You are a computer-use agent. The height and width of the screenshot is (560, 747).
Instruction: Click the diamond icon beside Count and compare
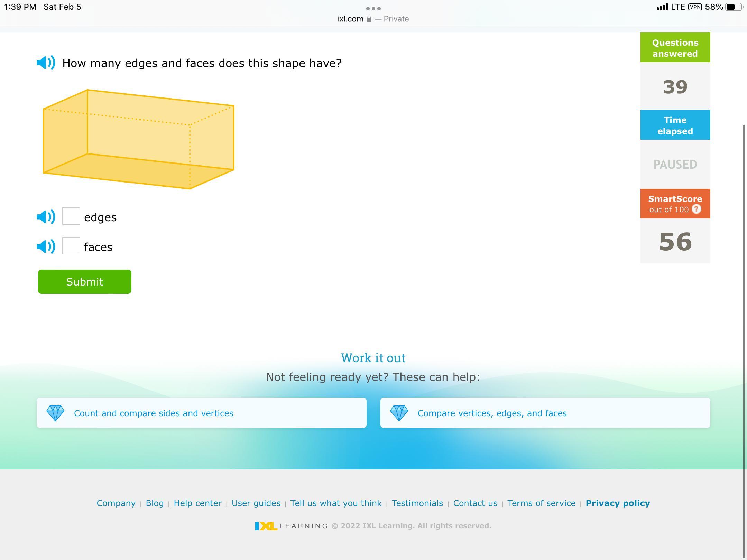[55, 413]
